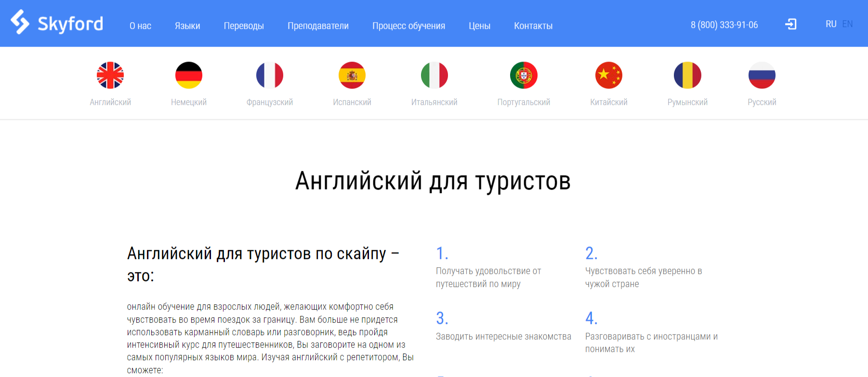Click text Чувствовать себя уверенно в чужой стране
The height and width of the screenshot is (377, 868).
point(644,277)
